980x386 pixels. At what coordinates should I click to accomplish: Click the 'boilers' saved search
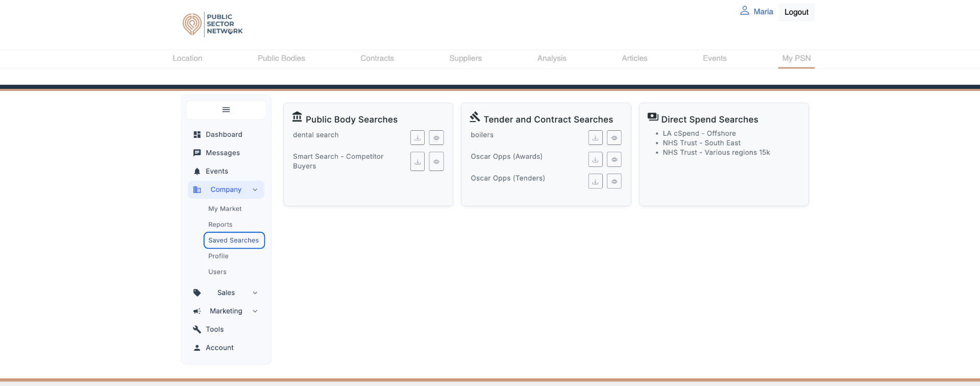(x=482, y=135)
